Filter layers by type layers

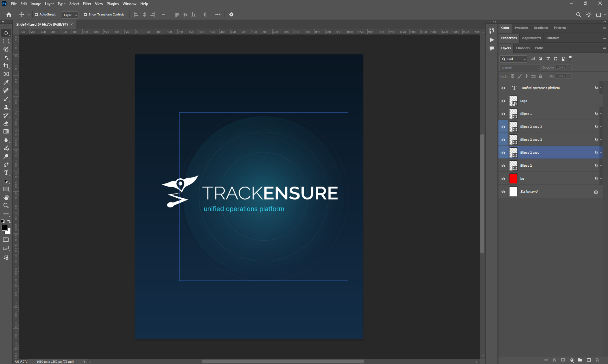pyautogui.click(x=548, y=59)
